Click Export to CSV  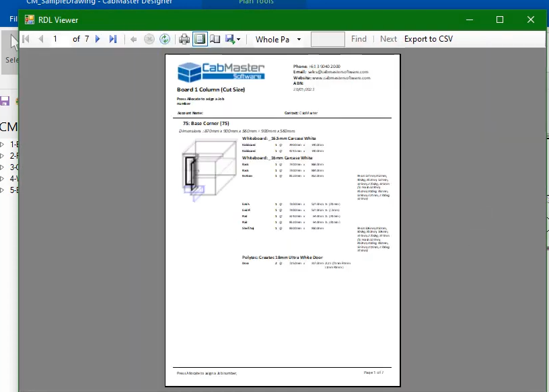428,39
